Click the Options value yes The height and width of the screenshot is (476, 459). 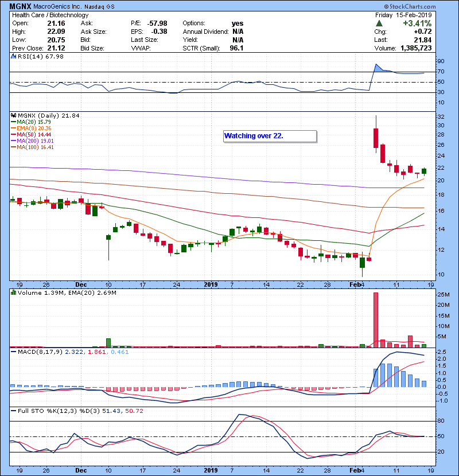click(238, 24)
